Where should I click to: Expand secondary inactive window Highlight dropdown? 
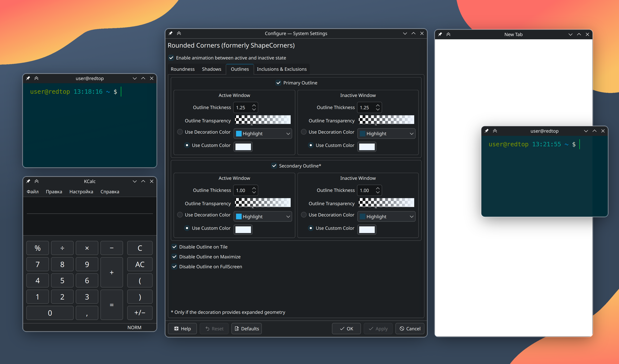(386, 217)
